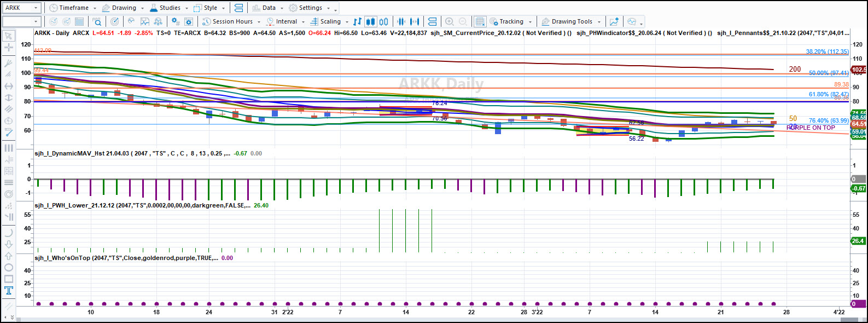This screenshot has width=868, height=323.
Task: Click the sjh_I_Who'sOnTop study label
Action: tap(126, 258)
